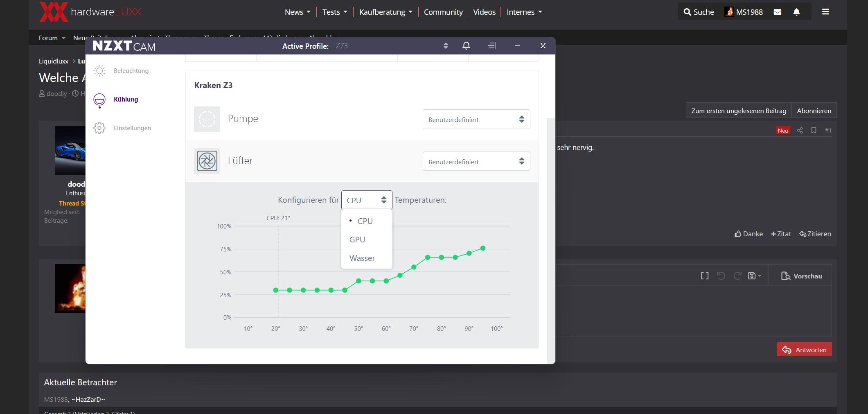
Task: Click the editor undo icon
Action: (x=721, y=276)
